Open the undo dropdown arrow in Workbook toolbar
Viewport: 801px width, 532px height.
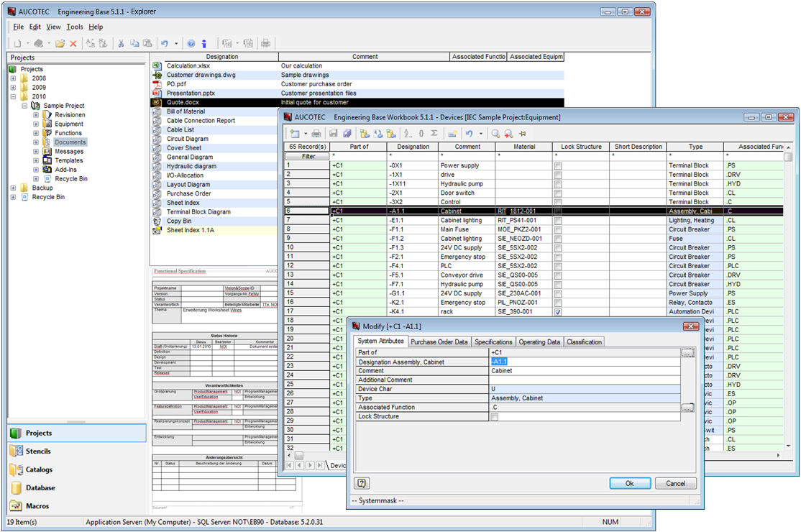tap(481, 134)
